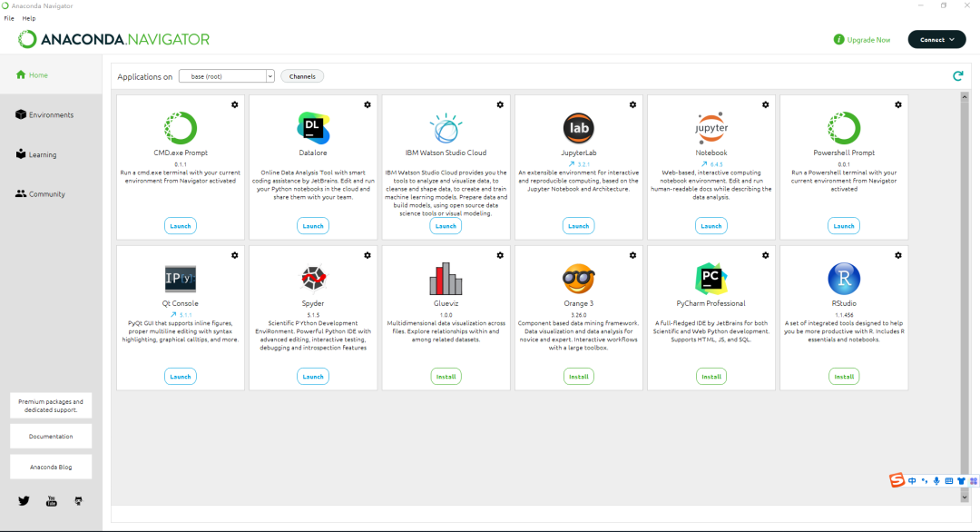Go to the Home tab
This screenshot has height=532, width=980.
click(x=51, y=75)
